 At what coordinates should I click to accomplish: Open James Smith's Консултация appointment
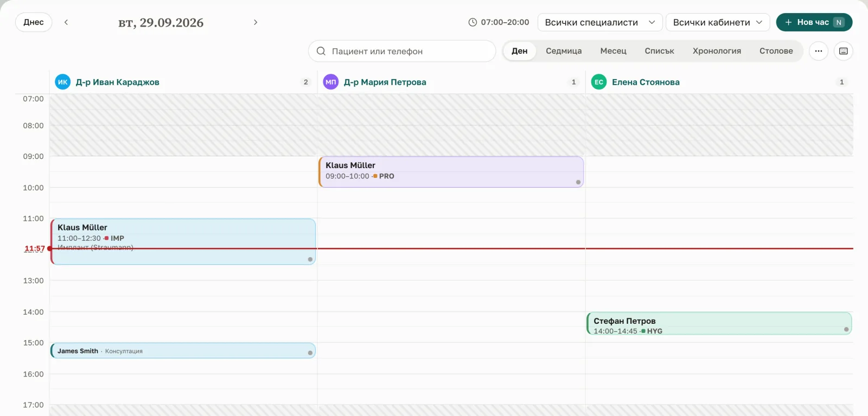[183, 350]
